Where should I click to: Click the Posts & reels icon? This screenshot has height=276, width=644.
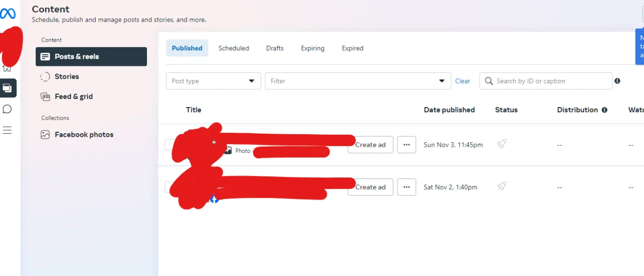(45, 57)
